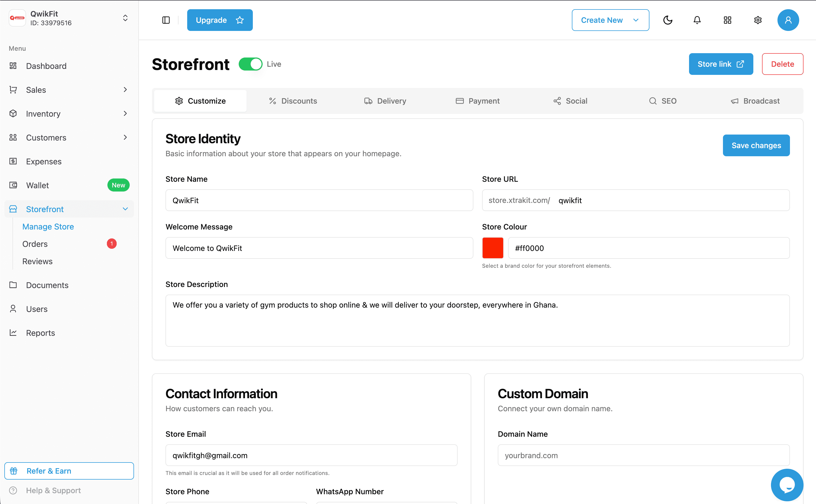Switch to the Delivery tab
The height and width of the screenshot is (504, 816).
pyautogui.click(x=385, y=101)
